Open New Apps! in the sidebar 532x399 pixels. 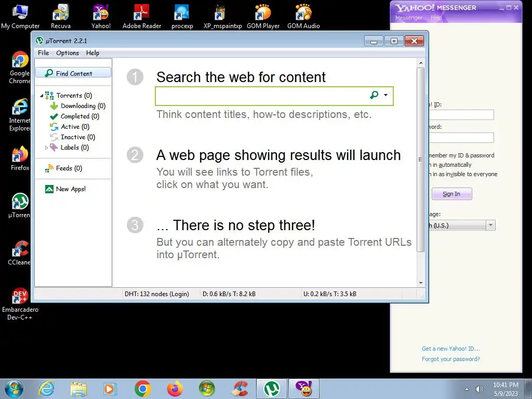[x=65, y=189]
